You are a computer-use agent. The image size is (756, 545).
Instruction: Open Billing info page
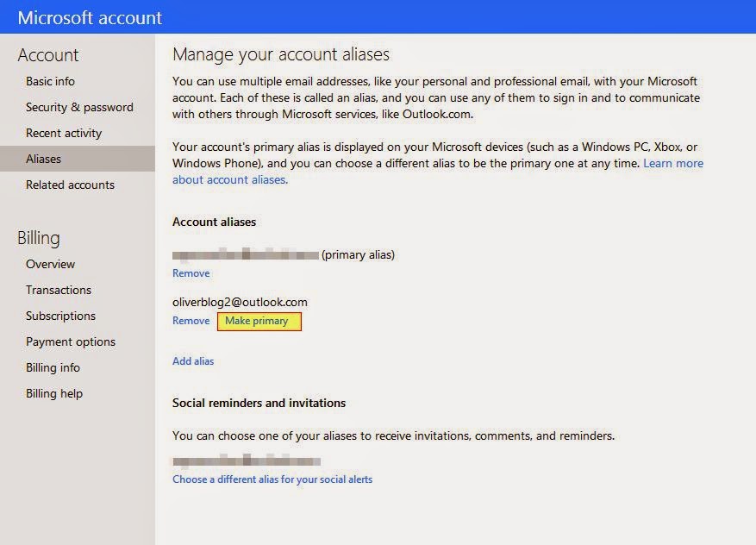pyautogui.click(x=53, y=367)
